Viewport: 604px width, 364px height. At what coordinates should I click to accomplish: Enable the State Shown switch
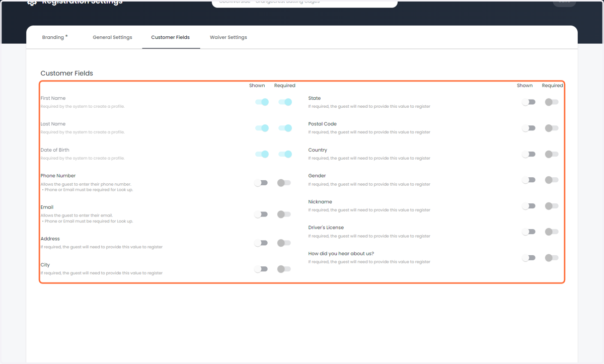click(x=528, y=102)
